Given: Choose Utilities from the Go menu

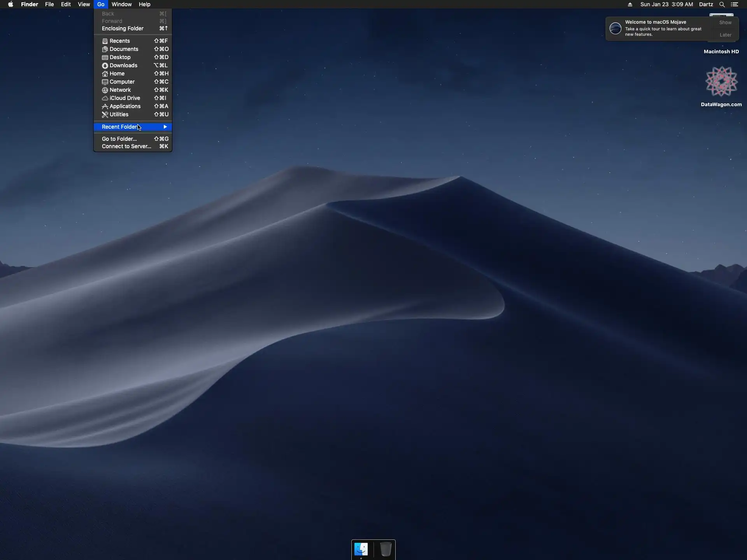Looking at the screenshot, I should [119, 114].
